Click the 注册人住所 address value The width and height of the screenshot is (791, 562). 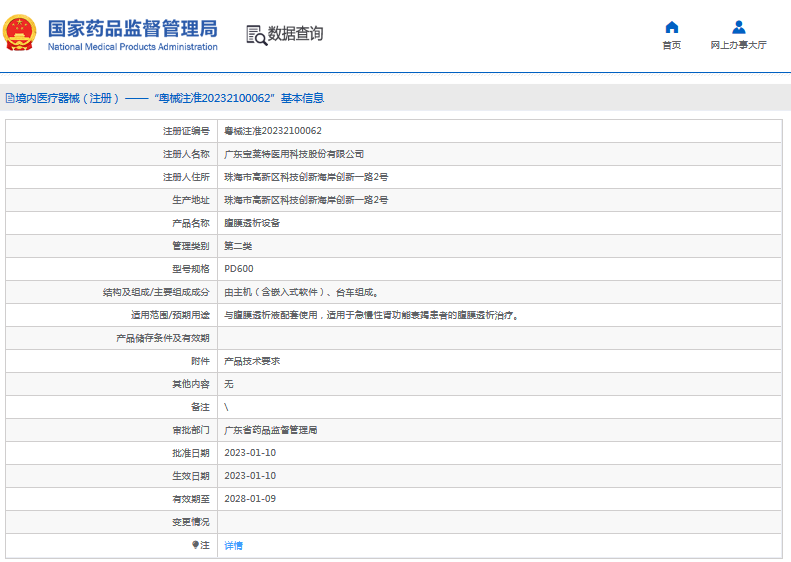(306, 177)
